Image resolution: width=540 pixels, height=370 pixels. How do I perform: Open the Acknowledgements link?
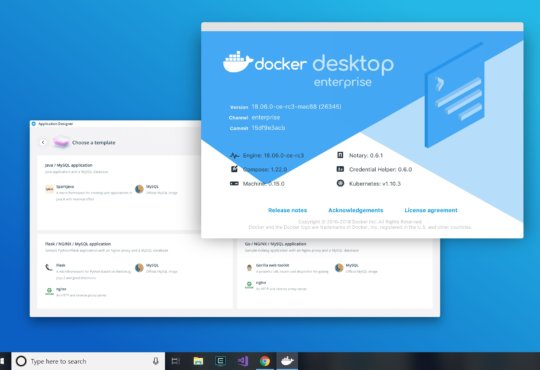[x=355, y=210]
